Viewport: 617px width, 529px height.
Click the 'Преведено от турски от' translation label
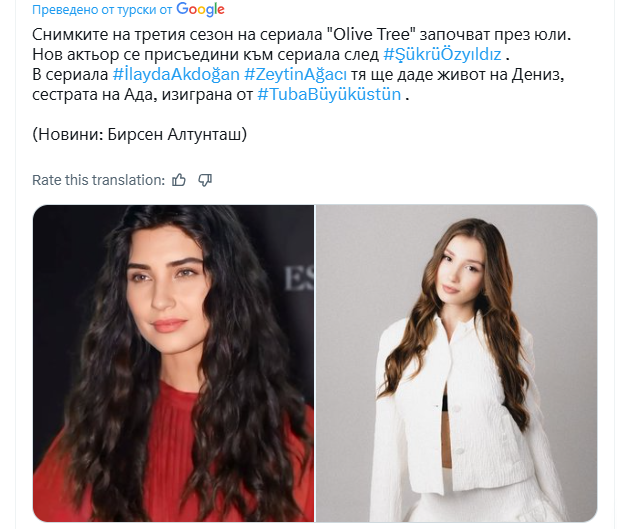(x=102, y=10)
